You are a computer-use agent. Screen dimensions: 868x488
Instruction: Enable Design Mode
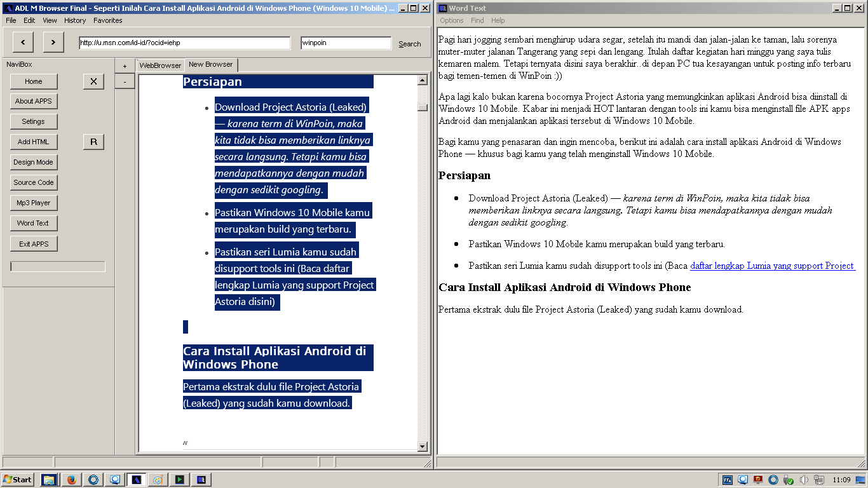click(34, 162)
